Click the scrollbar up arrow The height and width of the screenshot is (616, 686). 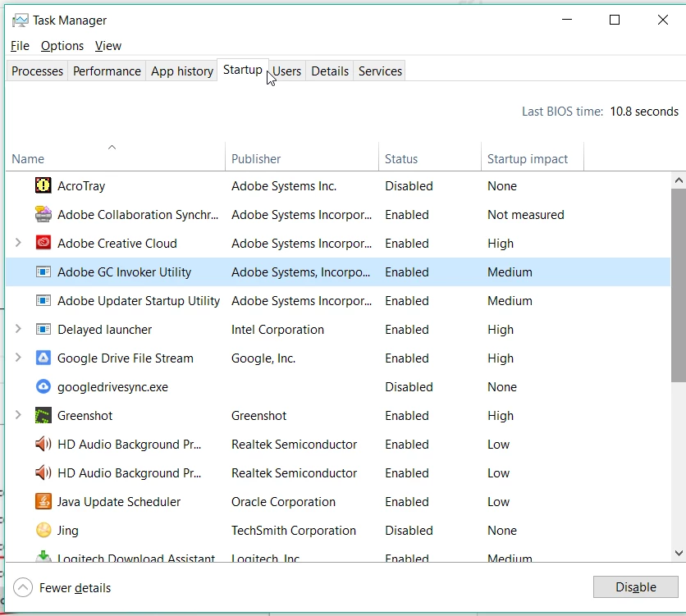[x=679, y=180]
